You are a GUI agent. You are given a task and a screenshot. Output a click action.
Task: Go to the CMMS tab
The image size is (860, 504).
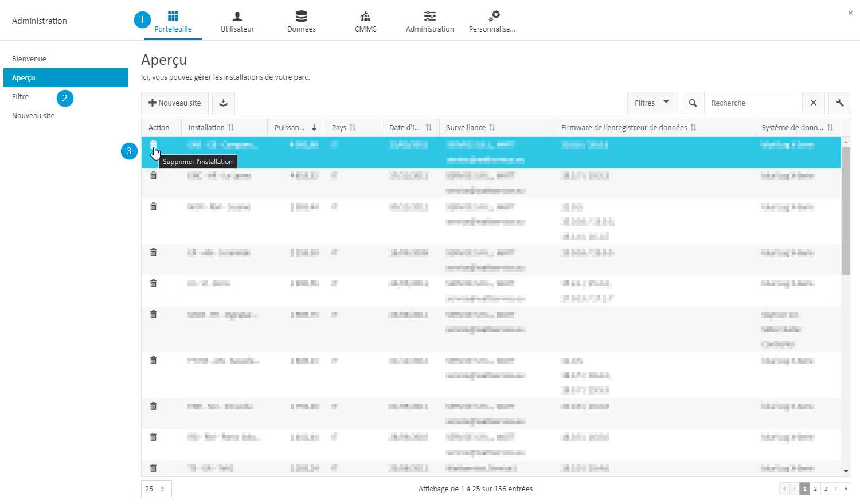coord(366,22)
